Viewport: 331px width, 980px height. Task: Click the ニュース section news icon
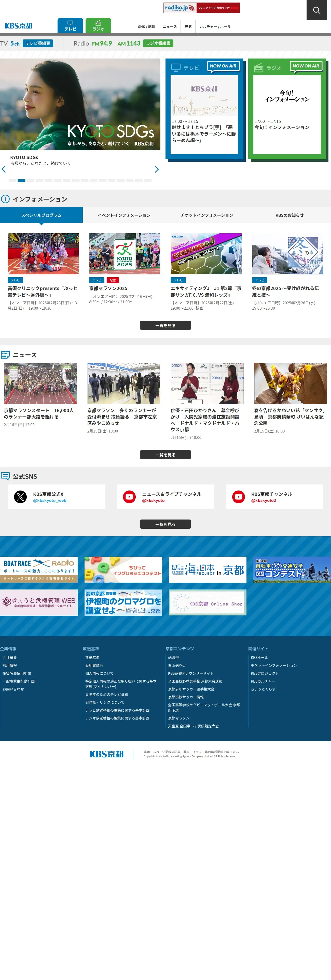click(x=5, y=355)
